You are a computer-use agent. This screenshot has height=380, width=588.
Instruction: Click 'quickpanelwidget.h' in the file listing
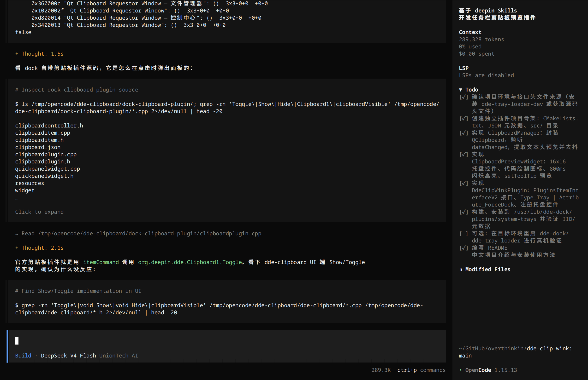point(44,176)
